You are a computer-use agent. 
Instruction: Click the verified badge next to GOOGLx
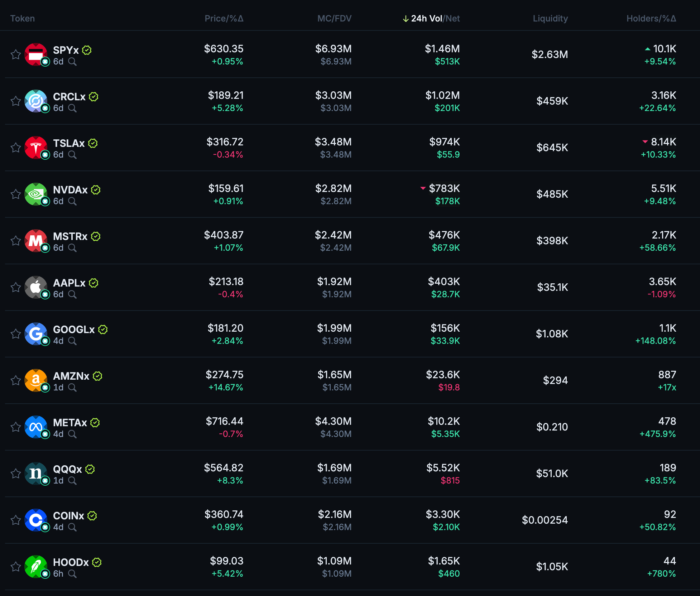pos(103,330)
